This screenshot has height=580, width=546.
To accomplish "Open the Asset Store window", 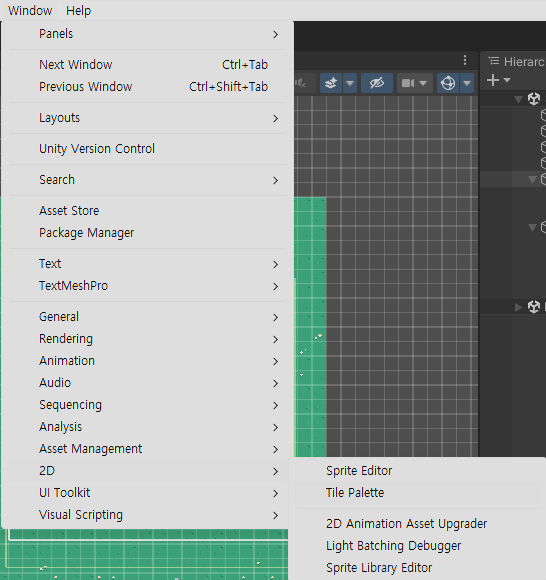I will [147, 210].
